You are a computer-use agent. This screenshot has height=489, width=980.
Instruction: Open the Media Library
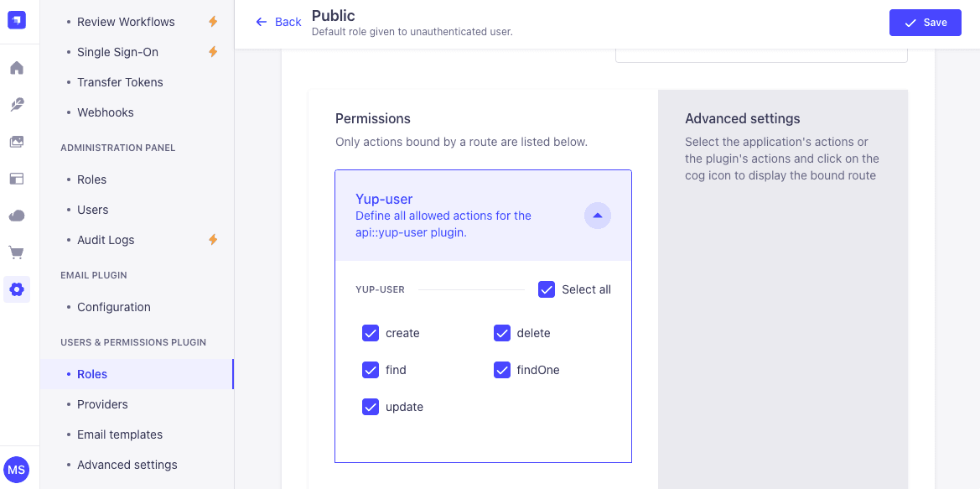point(17,142)
